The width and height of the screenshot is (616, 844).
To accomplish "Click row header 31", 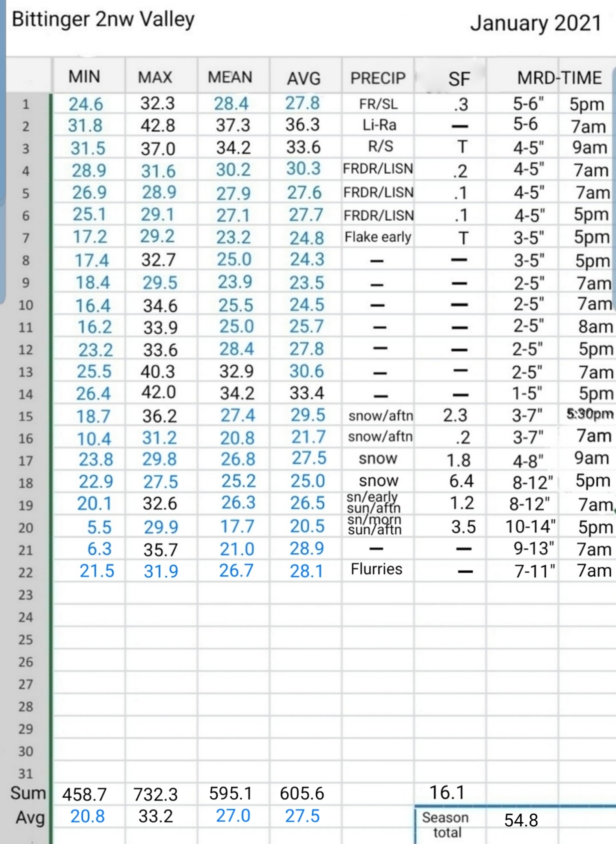I will pyautogui.click(x=26, y=773).
